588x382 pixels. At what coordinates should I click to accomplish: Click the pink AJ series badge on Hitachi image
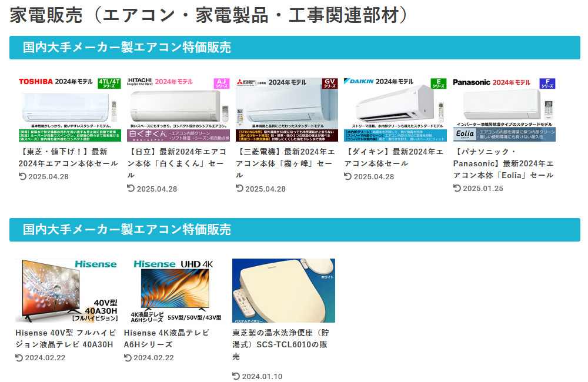tap(221, 83)
